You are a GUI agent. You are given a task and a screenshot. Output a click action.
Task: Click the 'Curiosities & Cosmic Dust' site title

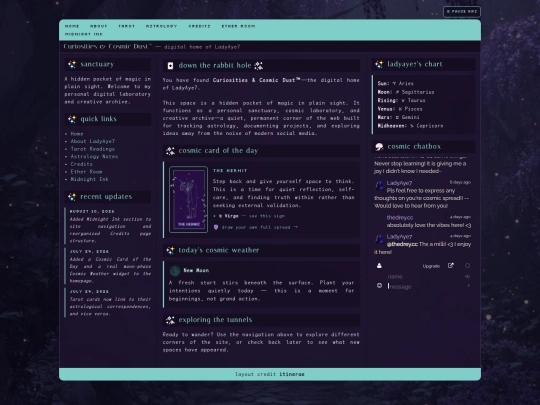click(x=107, y=46)
